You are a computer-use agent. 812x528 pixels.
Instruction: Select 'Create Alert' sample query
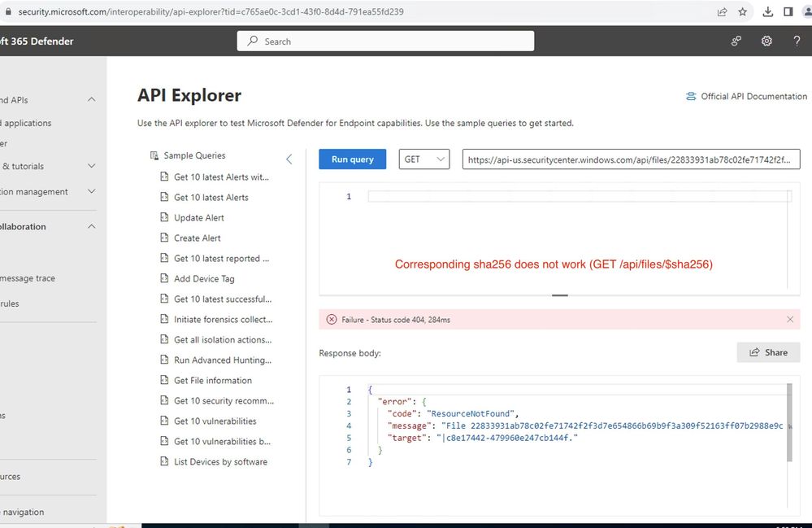197,238
